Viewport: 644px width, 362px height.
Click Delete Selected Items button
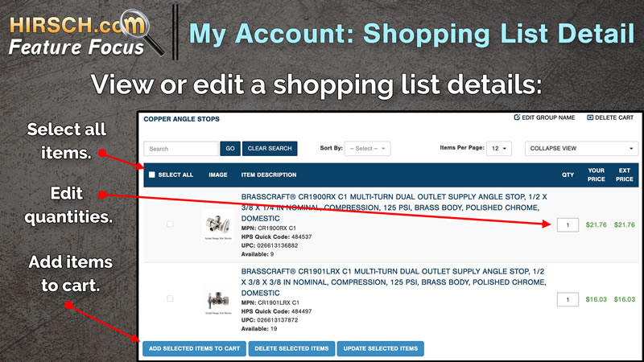(291, 348)
